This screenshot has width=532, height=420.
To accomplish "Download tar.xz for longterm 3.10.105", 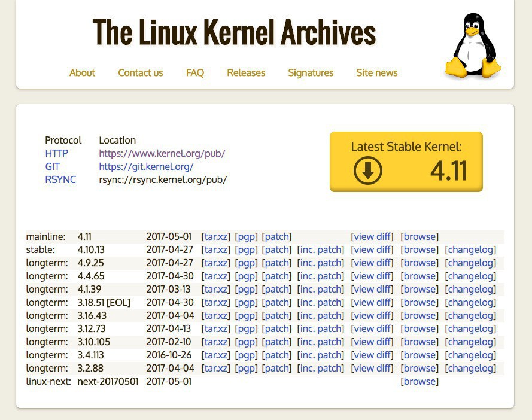I will (216, 342).
